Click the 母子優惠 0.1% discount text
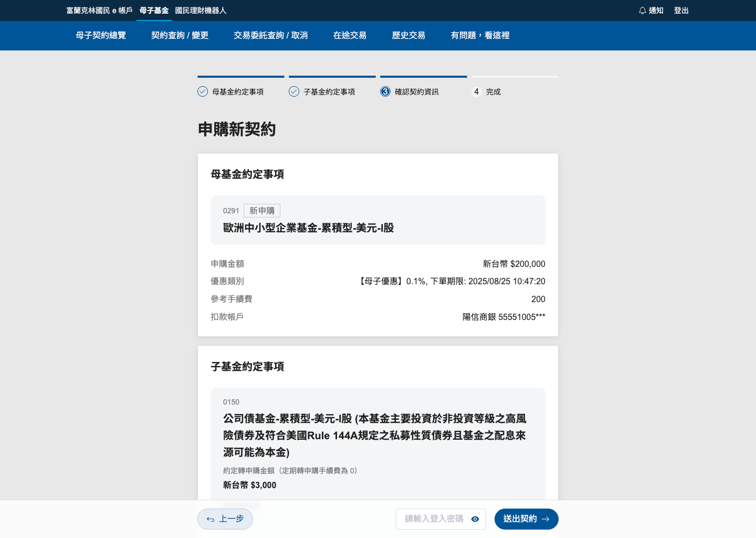The height and width of the screenshot is (538, 756). point(451,282)
